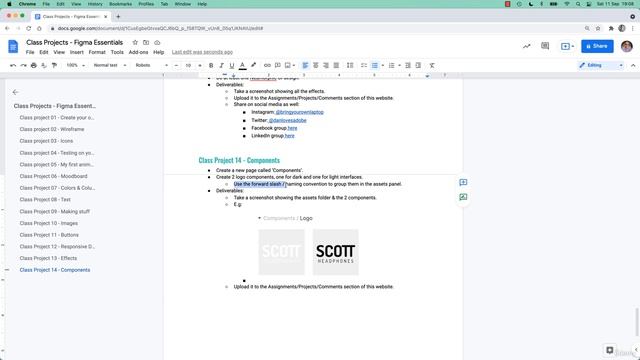Open the Normal text style dropdown
Screen dimensions: 640x360
(109, 65)
